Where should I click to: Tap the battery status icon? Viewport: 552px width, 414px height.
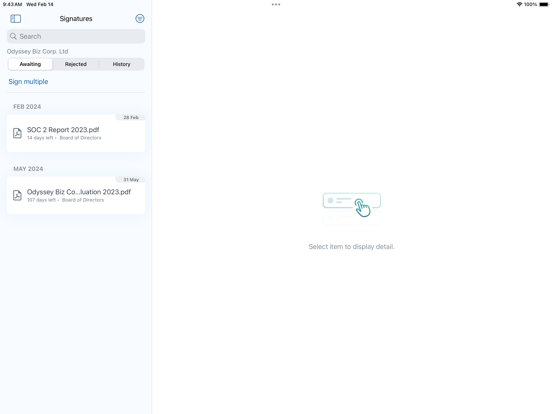click(x=544, y=4)
